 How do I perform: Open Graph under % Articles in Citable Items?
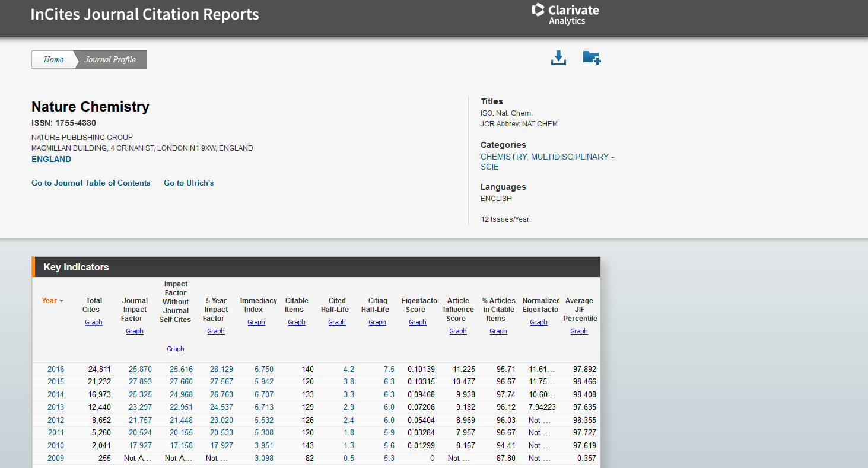point(498,331)
